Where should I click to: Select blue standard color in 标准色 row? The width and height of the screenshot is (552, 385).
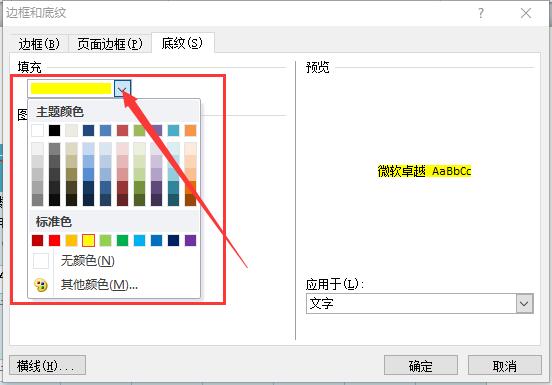pyautogui.click(x=156, y=240)
